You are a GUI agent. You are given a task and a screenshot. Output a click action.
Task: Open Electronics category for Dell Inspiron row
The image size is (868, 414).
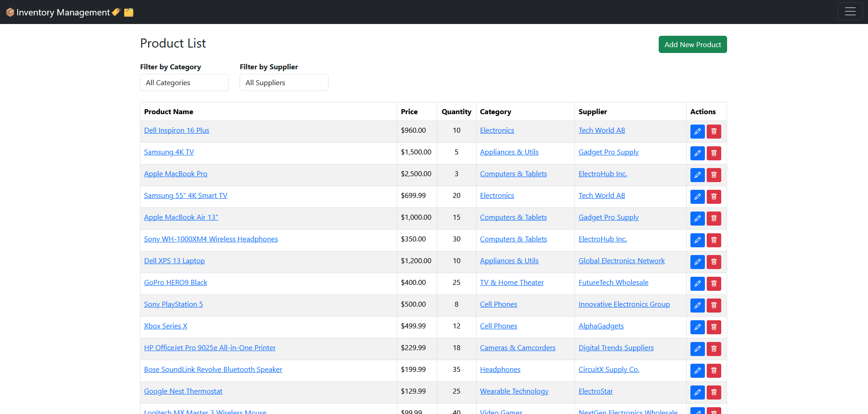(497, 130)
